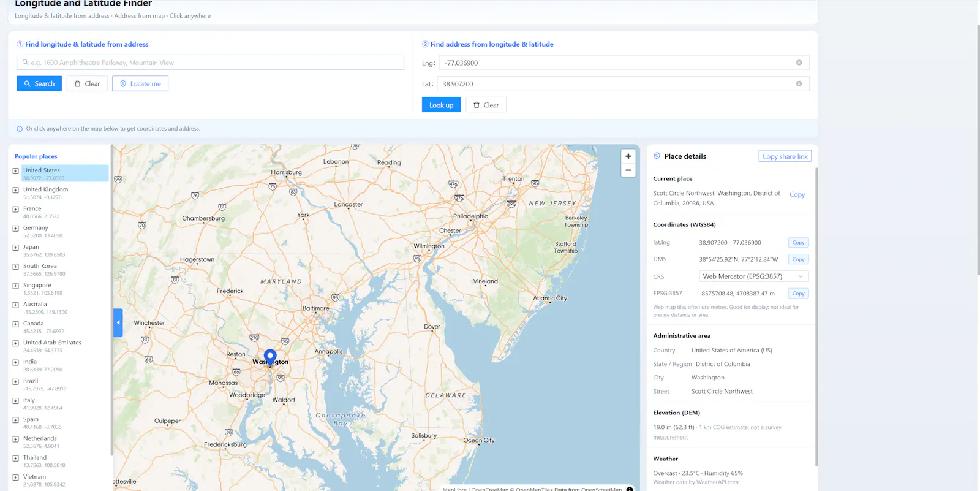Screen dimensions: 980x491
Task: Expand the Canada tree node
Action: pyautogui.click(x=16, y=324)
